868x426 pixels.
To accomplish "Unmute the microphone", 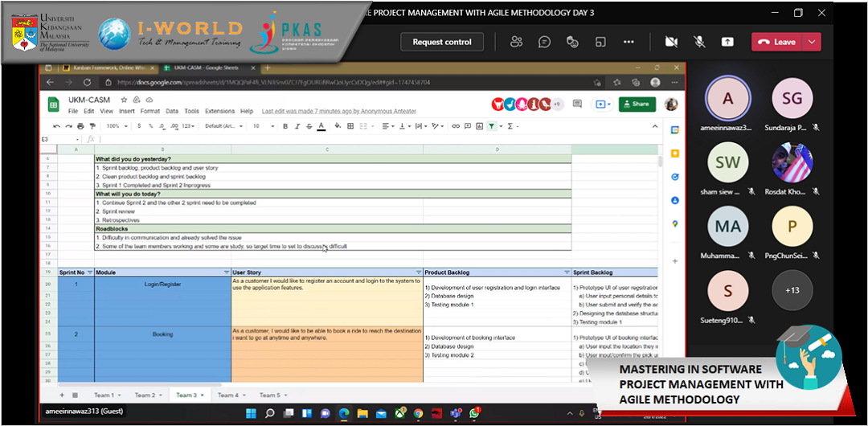I will pyautogui.click(x=699, y=42).
